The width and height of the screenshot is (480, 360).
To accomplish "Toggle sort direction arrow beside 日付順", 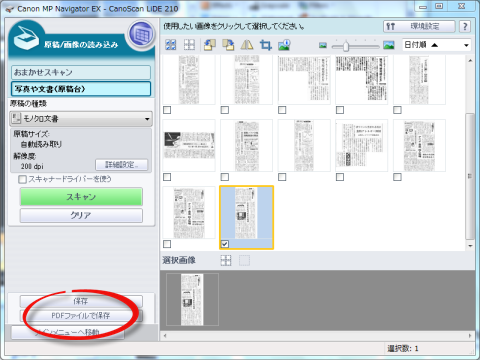I will tap(434, 45).
